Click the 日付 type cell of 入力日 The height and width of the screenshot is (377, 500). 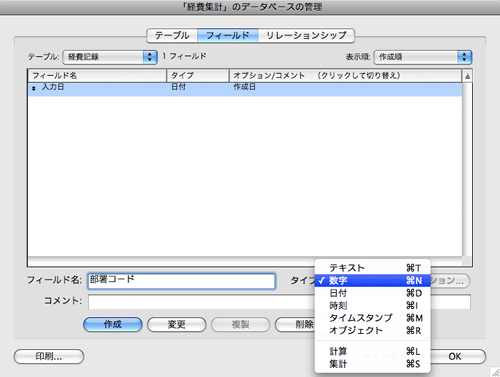pos(179,87)
